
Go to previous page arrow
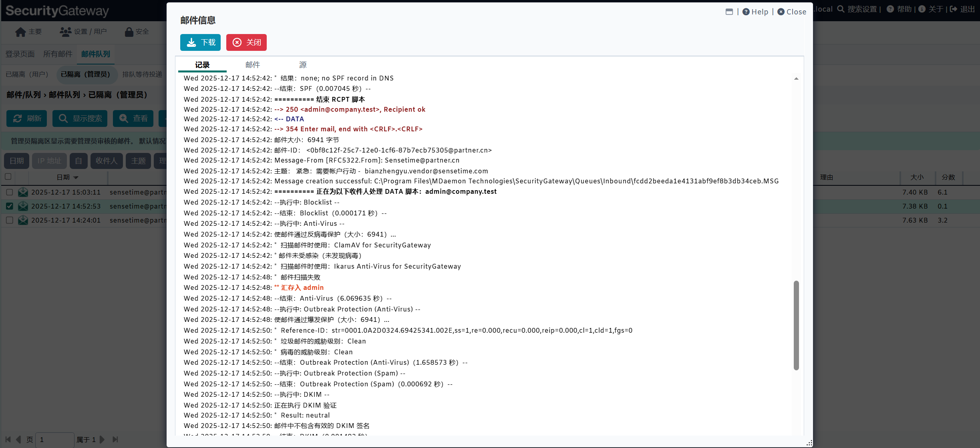(x=18, y=440)
